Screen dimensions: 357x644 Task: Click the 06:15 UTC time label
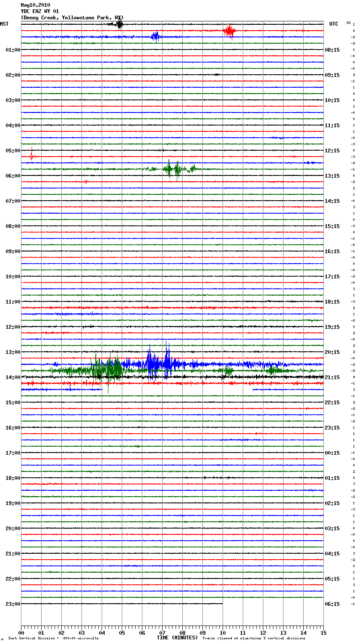click(332, 604)
